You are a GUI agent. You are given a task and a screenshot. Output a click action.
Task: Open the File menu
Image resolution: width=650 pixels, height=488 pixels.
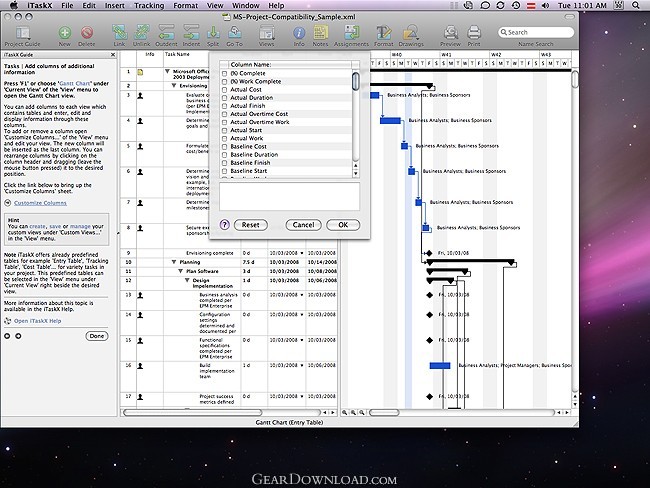pos(67,5)
